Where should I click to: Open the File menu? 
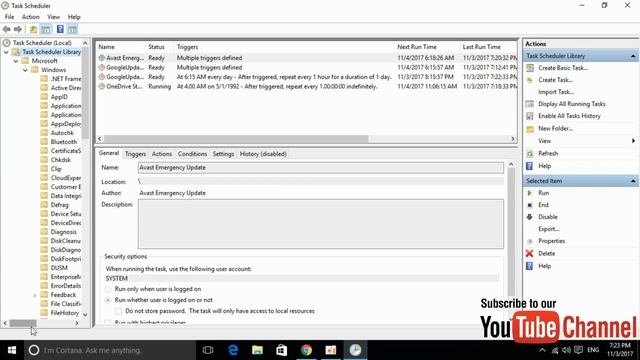click(x=9, y=17)
